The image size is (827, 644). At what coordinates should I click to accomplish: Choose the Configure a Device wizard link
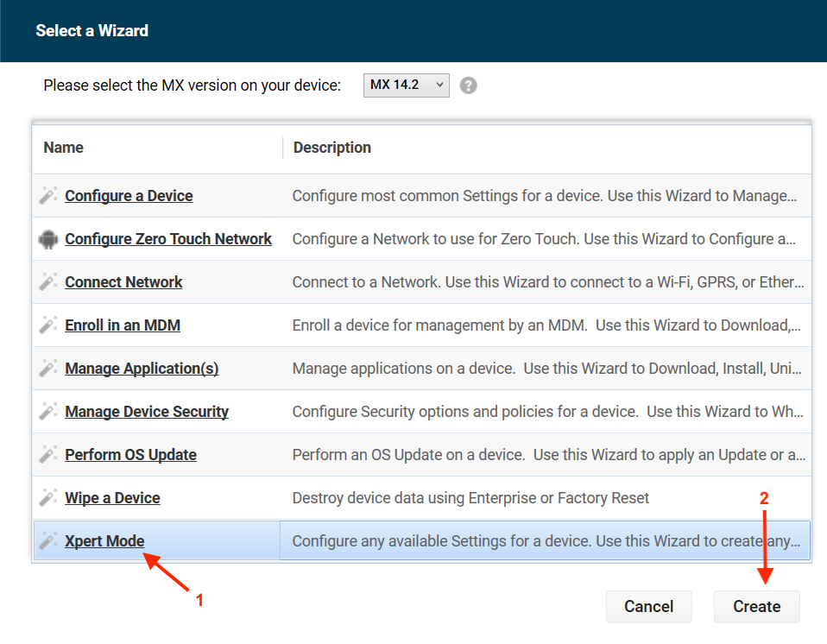129,196
